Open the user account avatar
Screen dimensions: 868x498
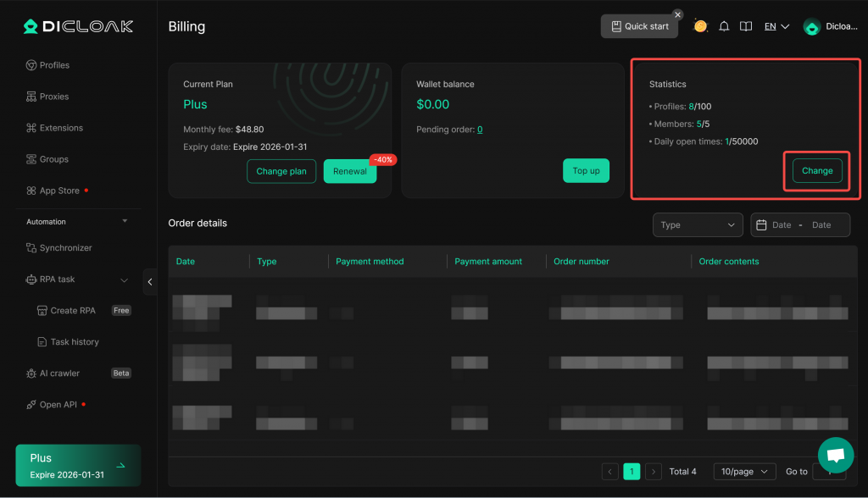click(x=812, y=27)
